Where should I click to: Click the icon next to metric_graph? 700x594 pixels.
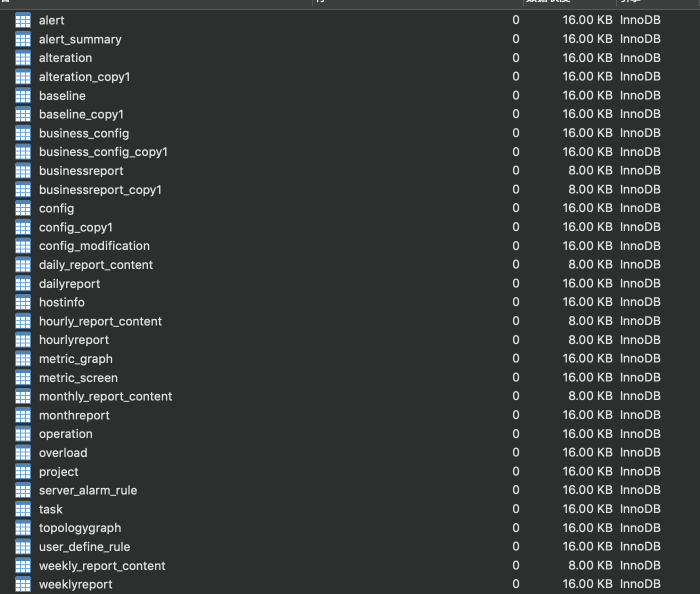coord(23,359)
